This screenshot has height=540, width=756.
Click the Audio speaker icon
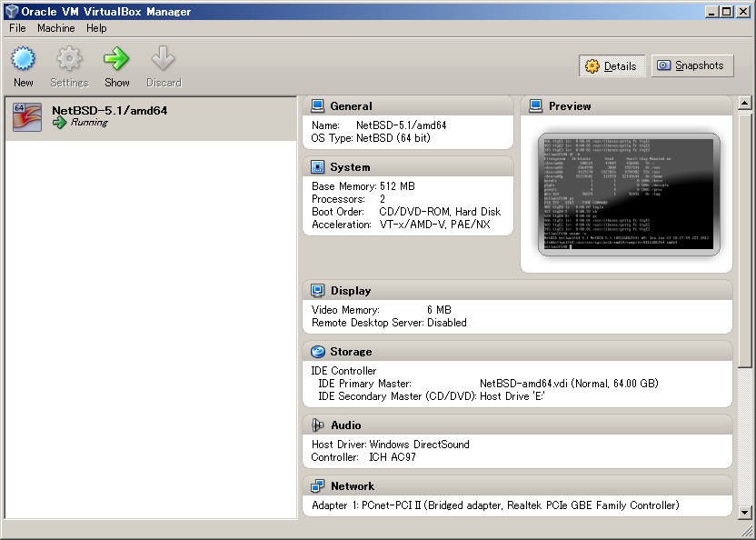[318, 425]
